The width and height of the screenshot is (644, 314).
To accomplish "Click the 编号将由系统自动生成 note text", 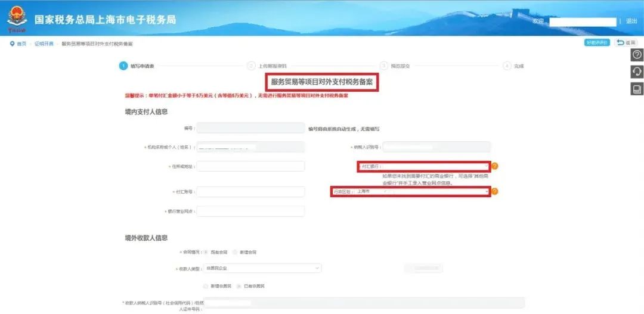I will (344, 129).
